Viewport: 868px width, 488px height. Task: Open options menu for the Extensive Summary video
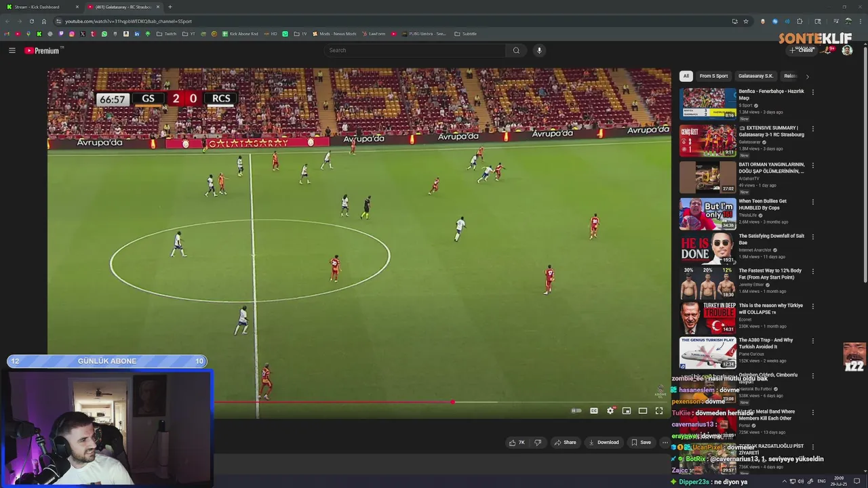(x=812, y=129)
